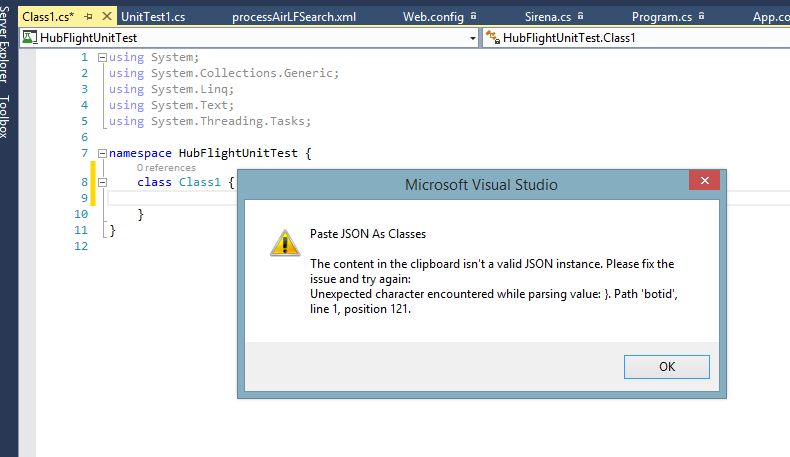Click the warning triangle icon in dialog
Viewport: 790px width, 457px height.
[x=285, y=243]
